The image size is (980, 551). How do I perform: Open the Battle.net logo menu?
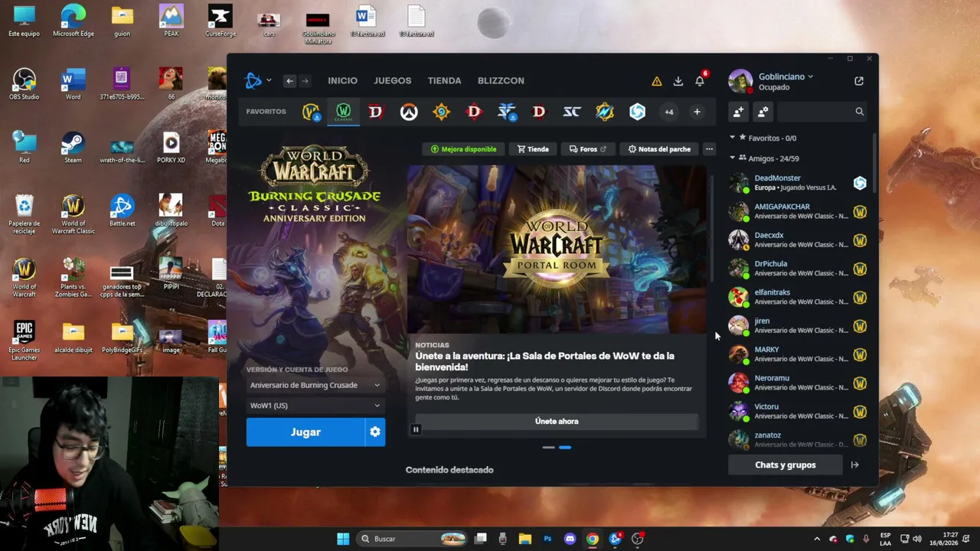[257, 80]
